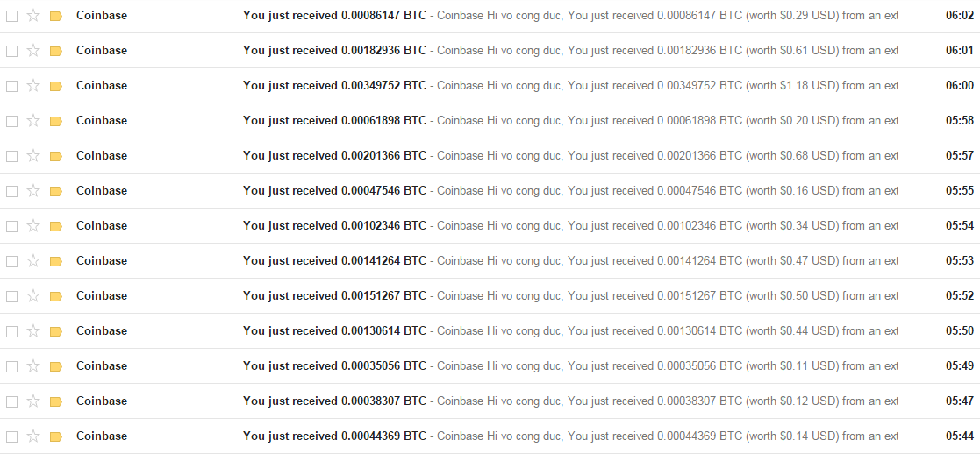980x454 pixels.
Task: Open email "You just received 0.00182936 BTC"
Action: (334, 50)
